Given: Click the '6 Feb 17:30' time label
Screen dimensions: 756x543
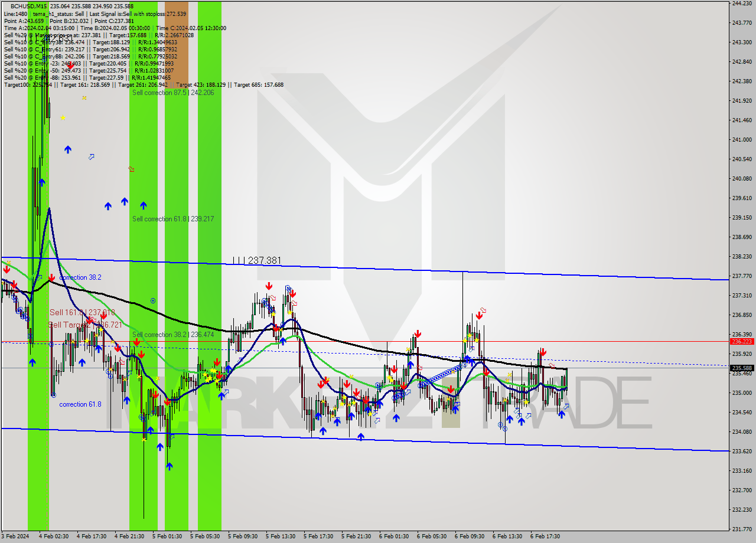Looking at the screenshot, I should click(x=545, y=537).
